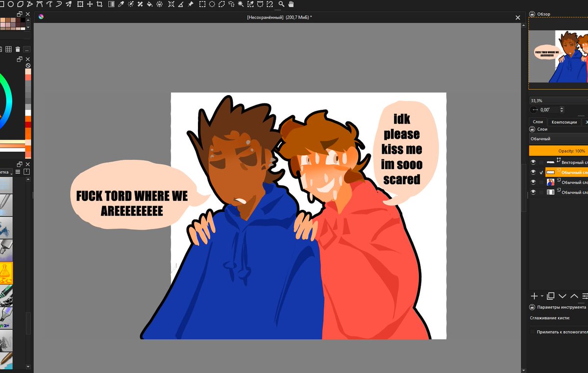588x373 pixels.
Task: Toggle visibility of the highlighted orange layer
Action: [533, 172]
